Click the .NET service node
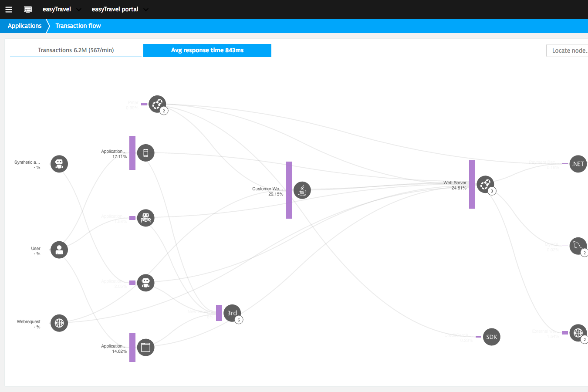The image size is (588, 392). [x=578, y=164]
